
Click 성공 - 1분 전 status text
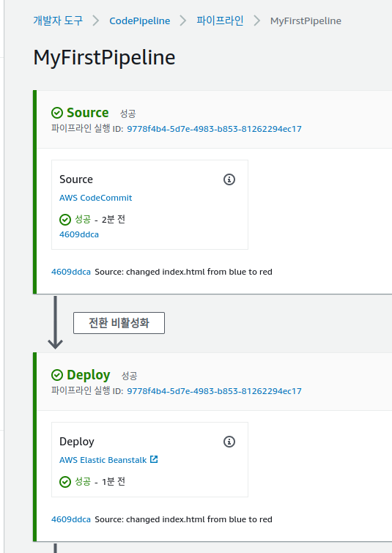pos(100,481)
